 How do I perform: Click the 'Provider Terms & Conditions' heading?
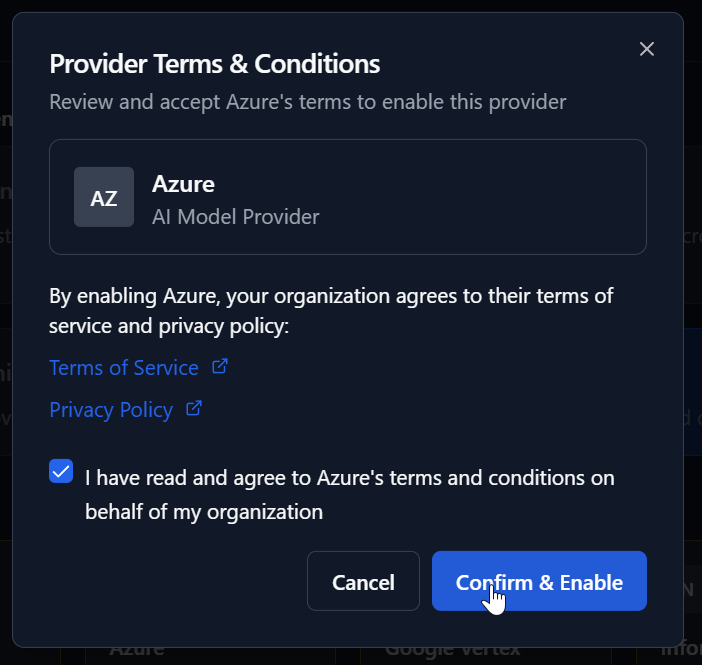pos(215,64)
